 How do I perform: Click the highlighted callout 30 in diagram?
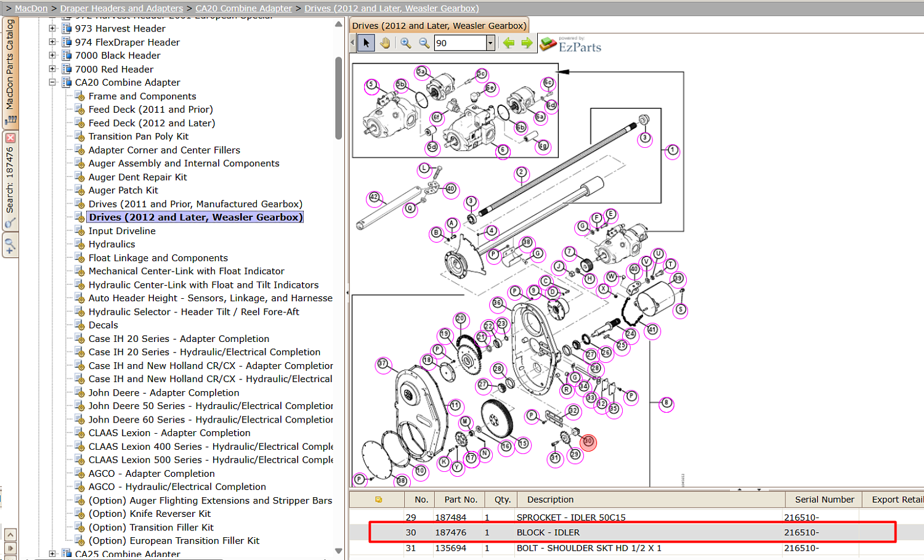pos(588,442)
